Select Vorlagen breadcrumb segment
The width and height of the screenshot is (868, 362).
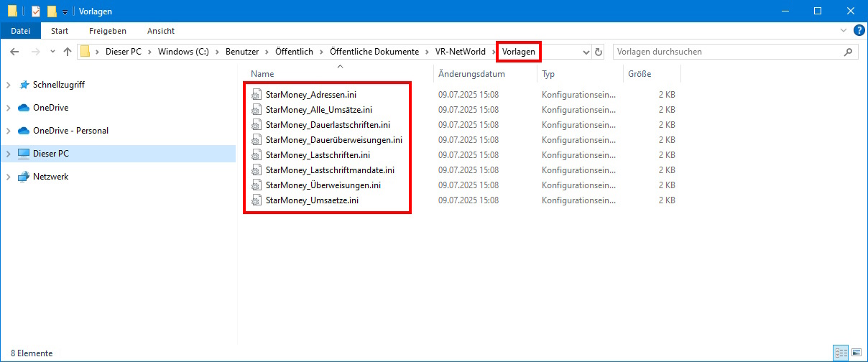518,52
